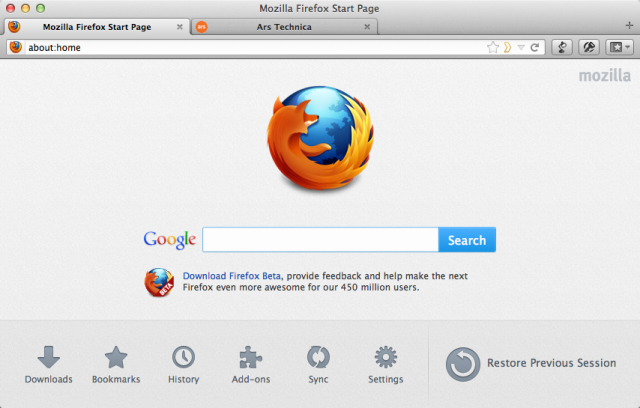The height and width of the screenshot is (408, 640).
Task: Click the Sync icon
Action: 318,365
